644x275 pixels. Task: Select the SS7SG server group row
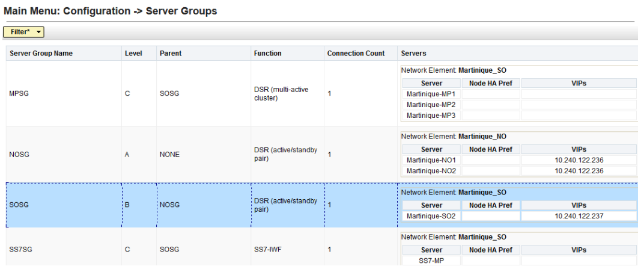click(x=21, y=249)
